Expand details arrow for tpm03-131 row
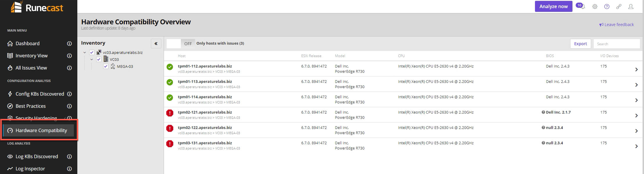644x174 pixels. click(x=636, y=146)
